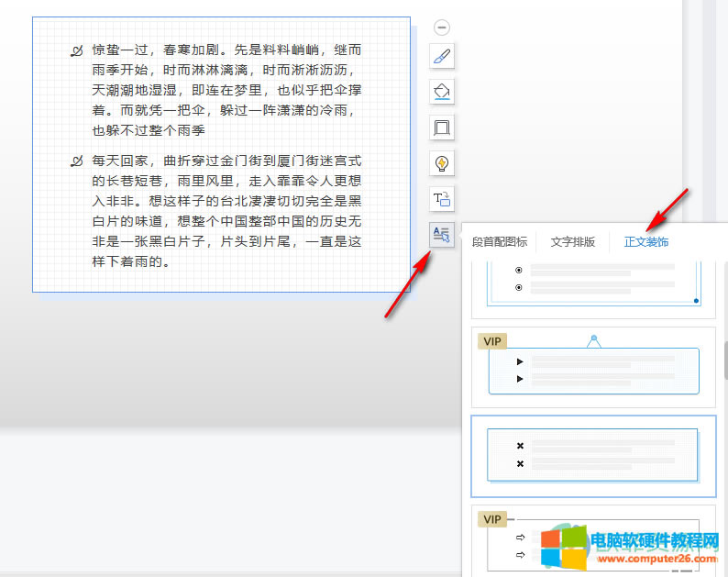This screenshot has height=577, width=728.
Task: Open the 正文装饰 tab
Action: pyautogui.click(x=646, y=242)
